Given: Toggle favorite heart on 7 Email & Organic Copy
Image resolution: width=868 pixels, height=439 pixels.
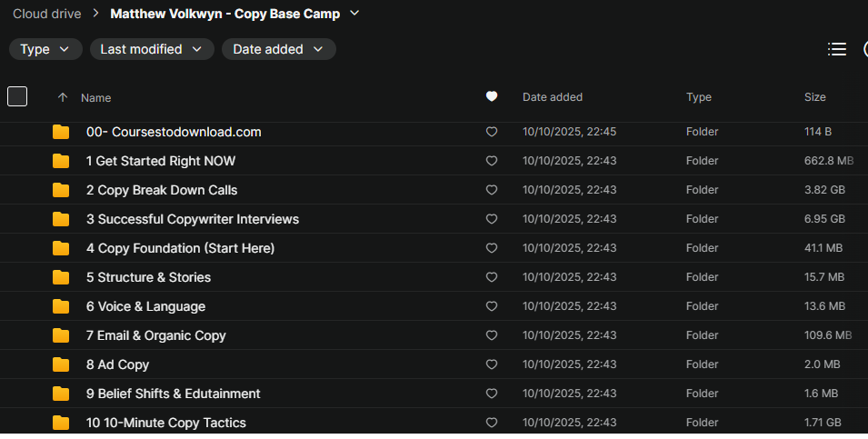Looking at the screenshot, I should (492, 335).
